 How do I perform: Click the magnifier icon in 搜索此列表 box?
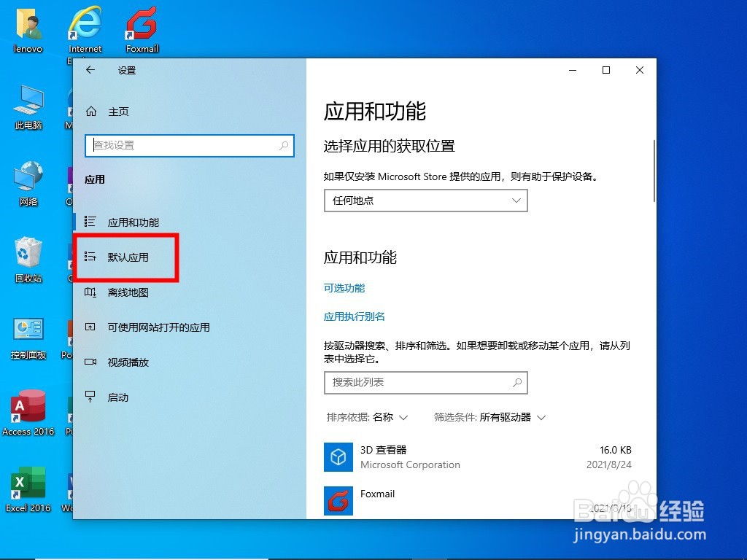pyautogui.click(x=517, y=382)
